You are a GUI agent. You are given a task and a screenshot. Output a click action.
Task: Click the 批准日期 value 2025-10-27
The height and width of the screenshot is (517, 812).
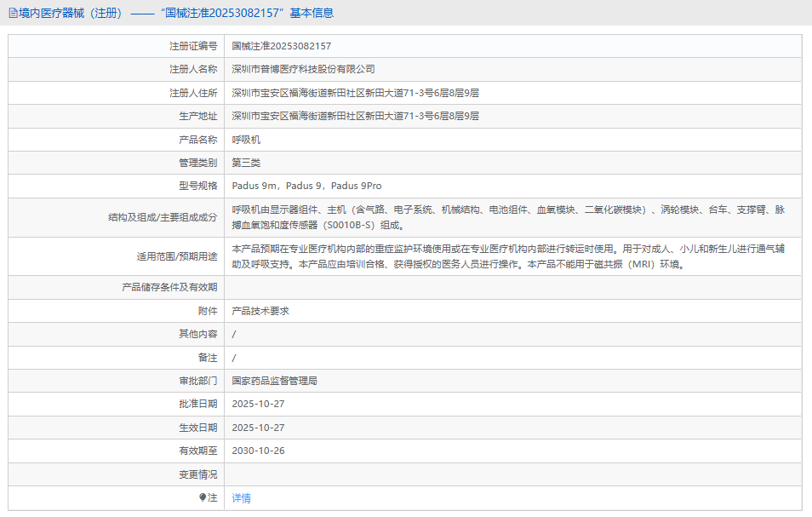click(258, 404)
